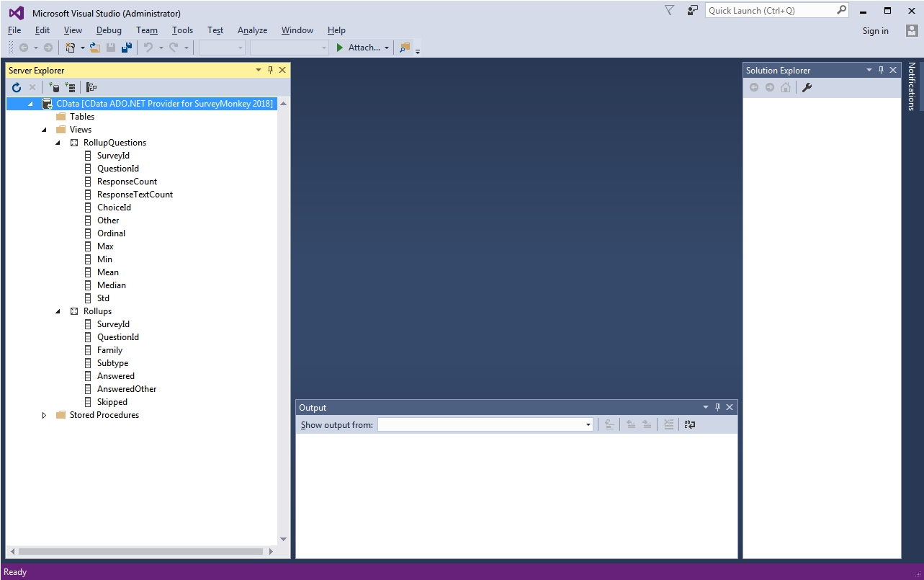924x580 pixels.
Task: Click the Save All toolbar icon
Action: click(x=127, y=48)
